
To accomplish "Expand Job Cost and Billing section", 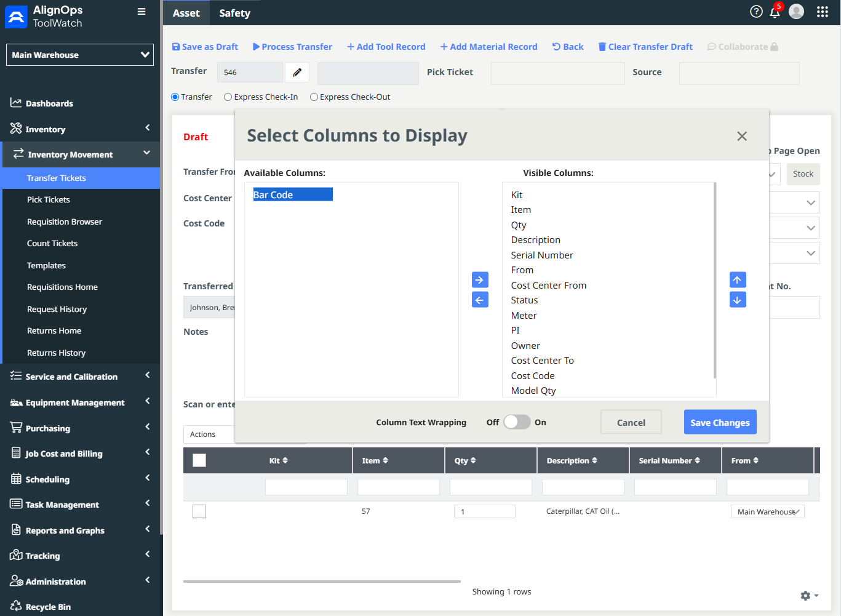I will point(80,454).
